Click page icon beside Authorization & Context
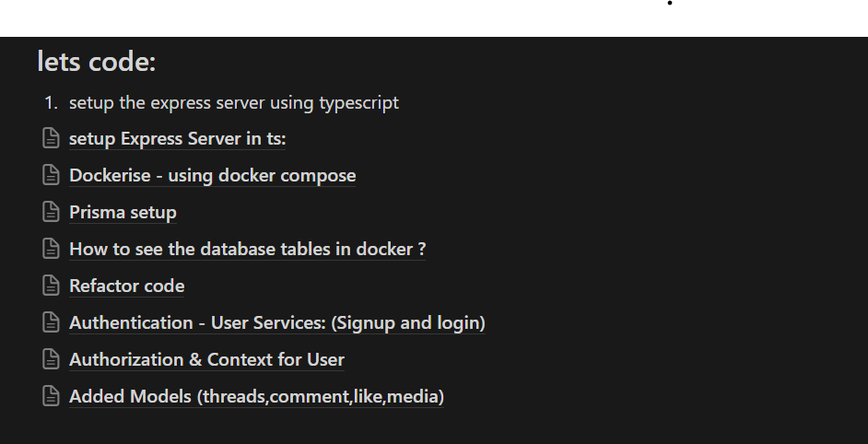The width and height of the screenshot is (868, 444). [52, 360]
